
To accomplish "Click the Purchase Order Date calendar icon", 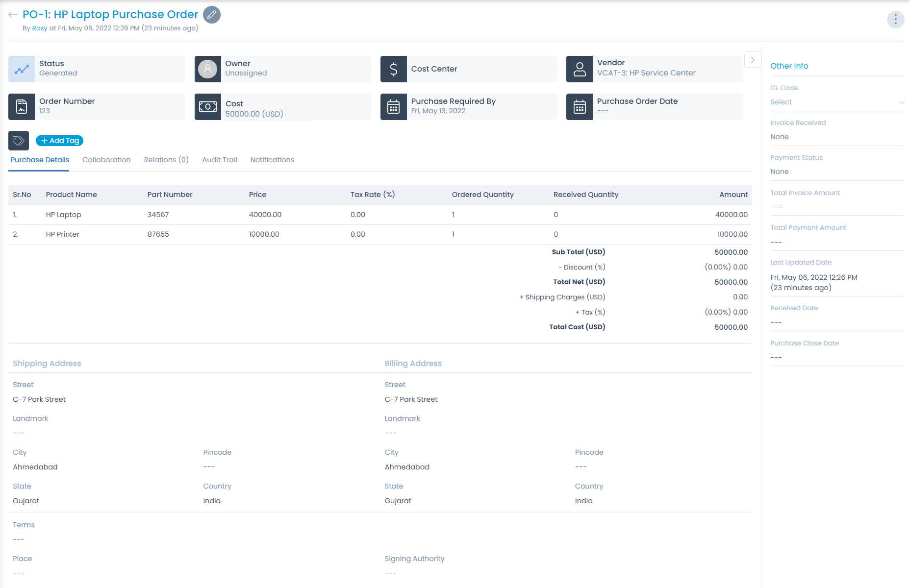I will point(580,106).
